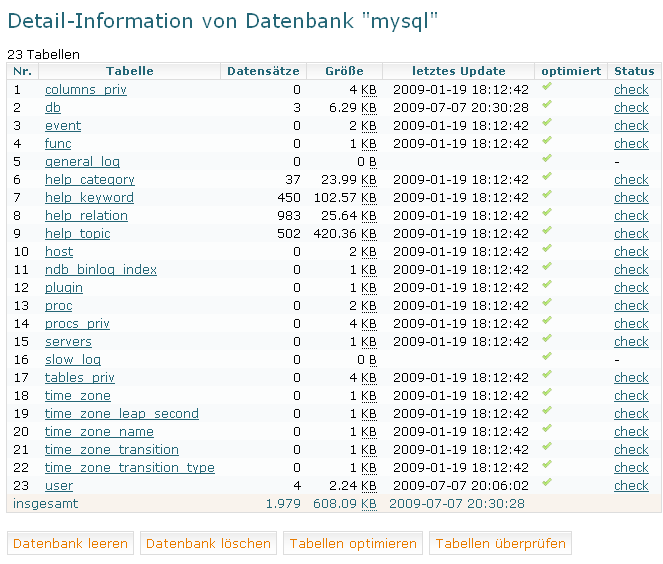Click the Status column header
Image resolution: width=663 pixels, height=564 pixels.
pyautogui.click(x=634, y=71)
